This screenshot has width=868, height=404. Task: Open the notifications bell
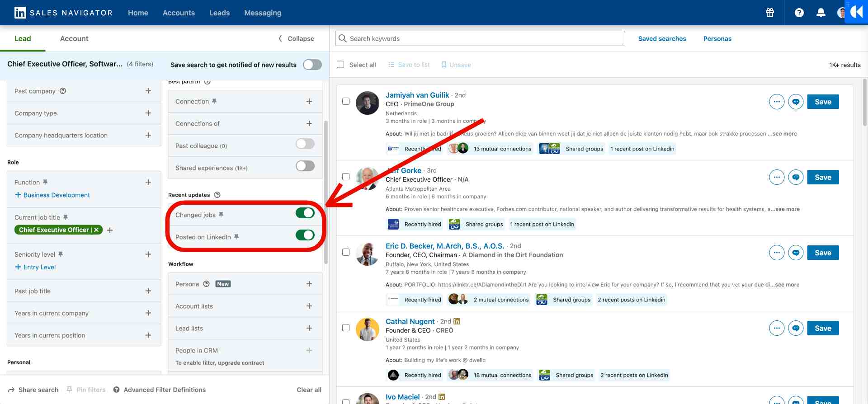821,13
